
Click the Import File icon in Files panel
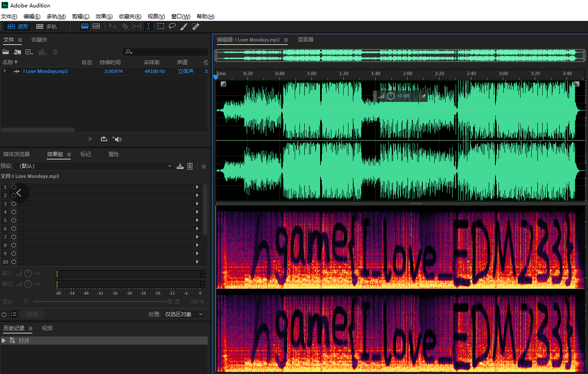coord(17,52)
